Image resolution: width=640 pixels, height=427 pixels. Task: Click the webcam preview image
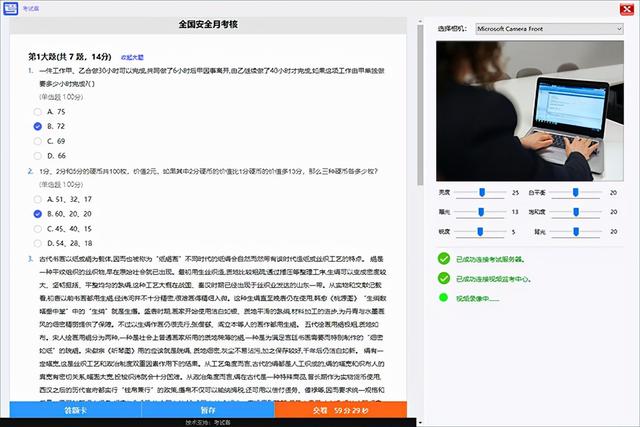pyautogui.click(x=530, y=111)
